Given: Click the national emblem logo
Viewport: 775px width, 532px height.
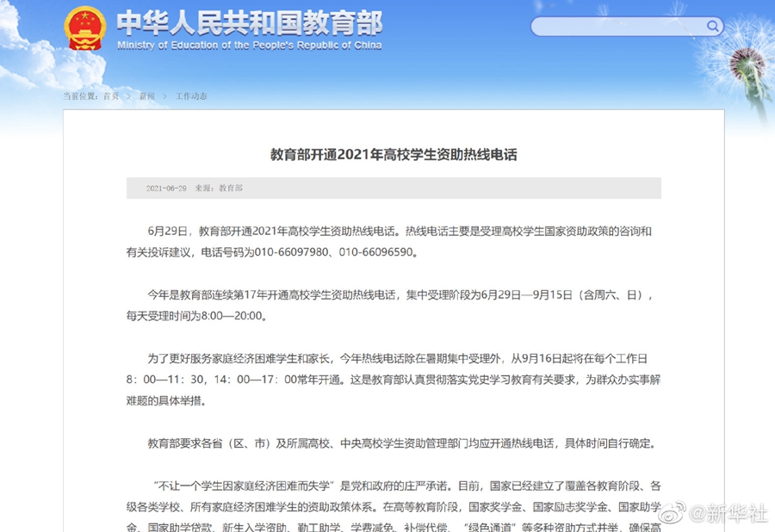Looking at the screenshot, I should [x=84, y=28].
